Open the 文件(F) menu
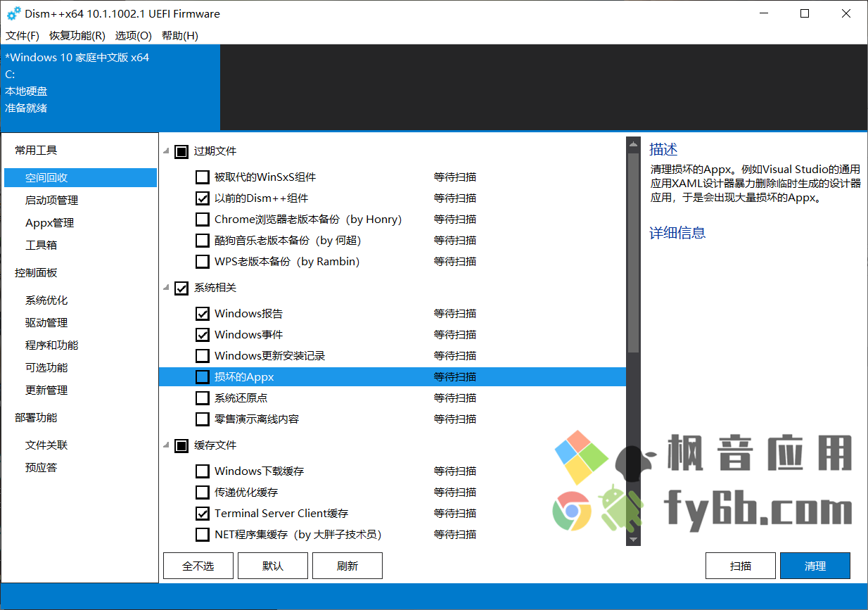868x610 pixels. point(23,35)
